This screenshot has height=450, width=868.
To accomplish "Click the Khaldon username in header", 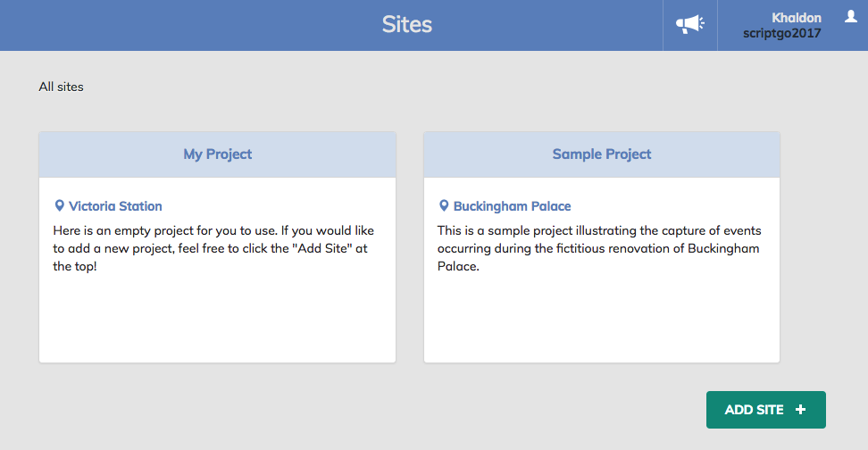I will (796, 18).
